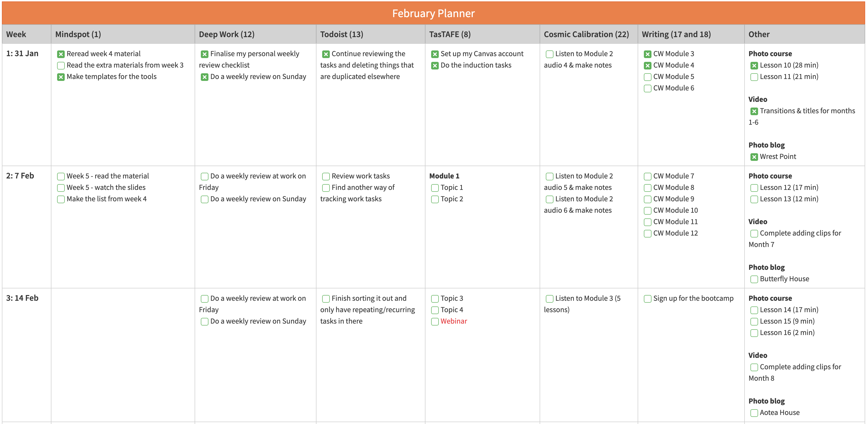Tick the 'Review work tasks' checkbox
This screenshot has height=424, width=868.
coord(325,177)
